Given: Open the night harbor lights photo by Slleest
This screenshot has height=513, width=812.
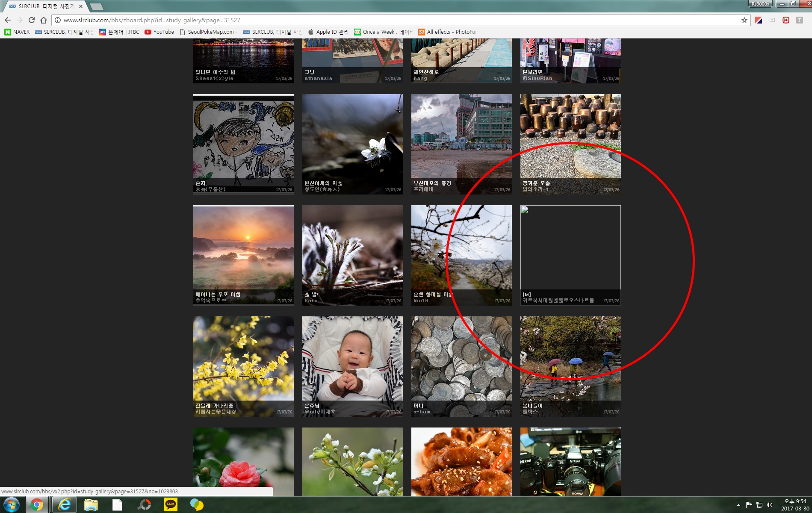Looking at the screenshot, I should tap(243, 61).
